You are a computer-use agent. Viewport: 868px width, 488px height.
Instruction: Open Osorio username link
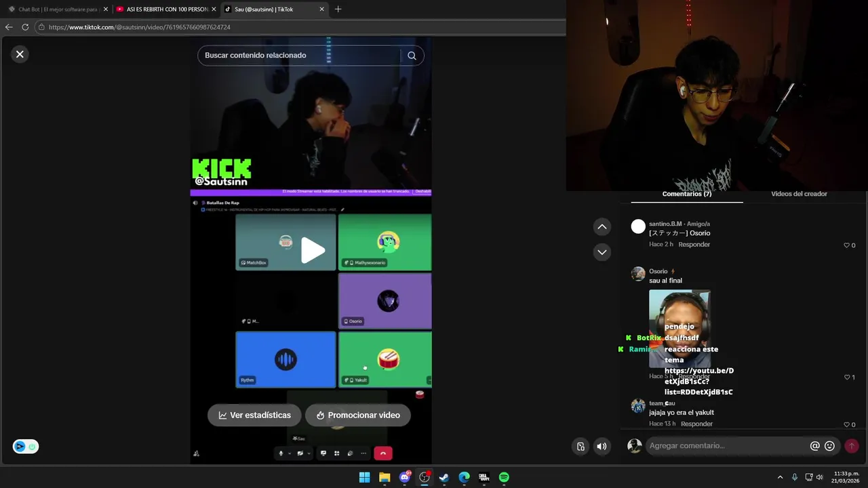pos(658,271)
